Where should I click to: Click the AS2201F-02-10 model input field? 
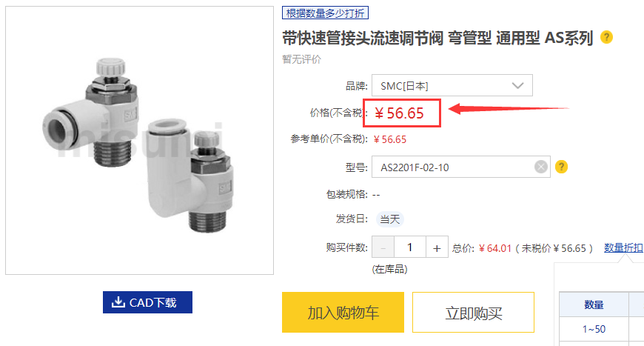pos(461,167)
